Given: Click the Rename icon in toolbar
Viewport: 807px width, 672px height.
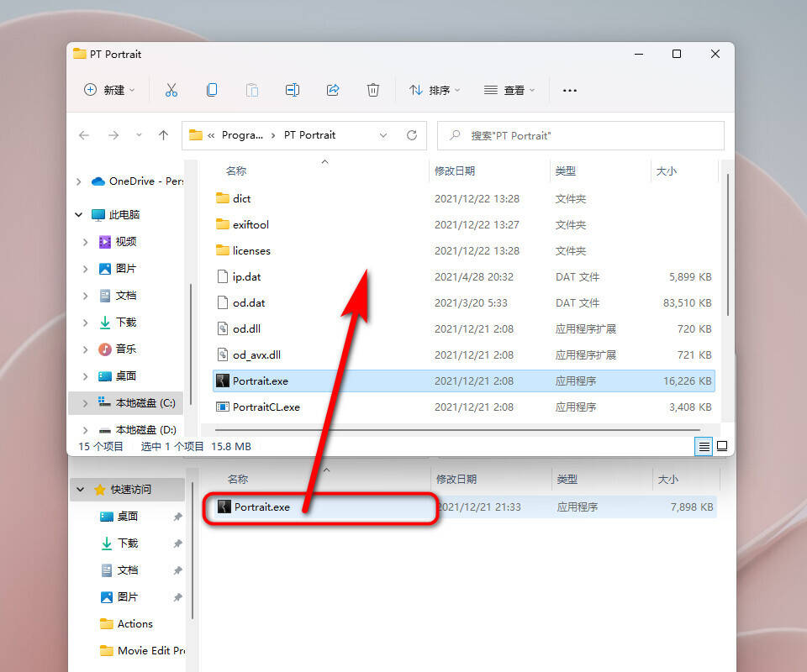Looking at the screenshot, I should coord(293,90).
